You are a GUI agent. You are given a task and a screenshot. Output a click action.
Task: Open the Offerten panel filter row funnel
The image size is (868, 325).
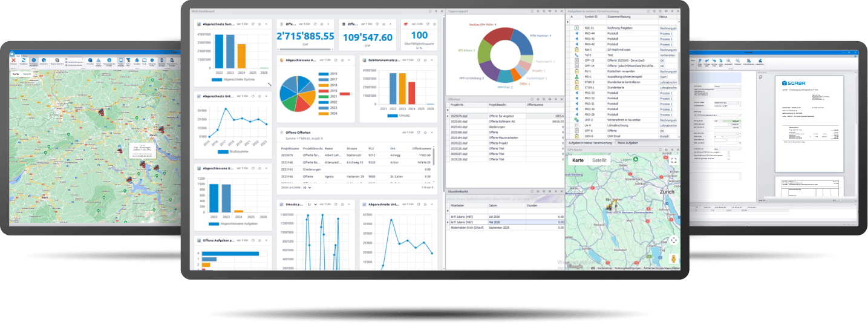click(448, 110)
